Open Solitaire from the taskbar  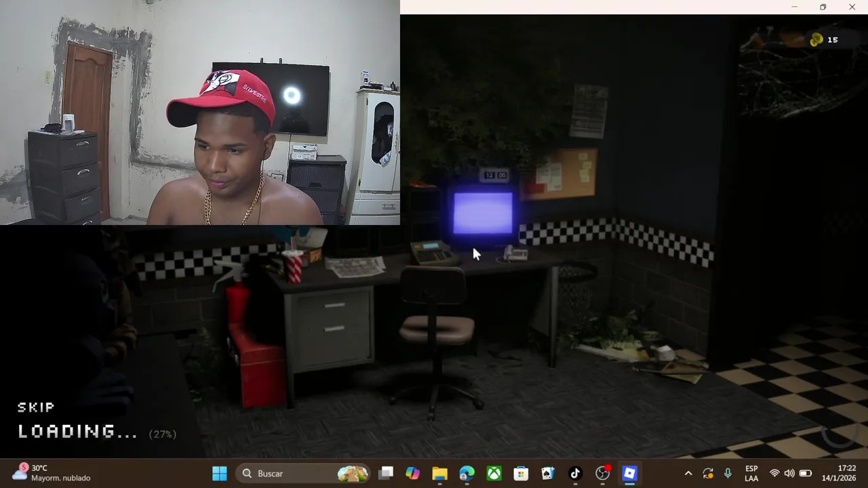549,473
